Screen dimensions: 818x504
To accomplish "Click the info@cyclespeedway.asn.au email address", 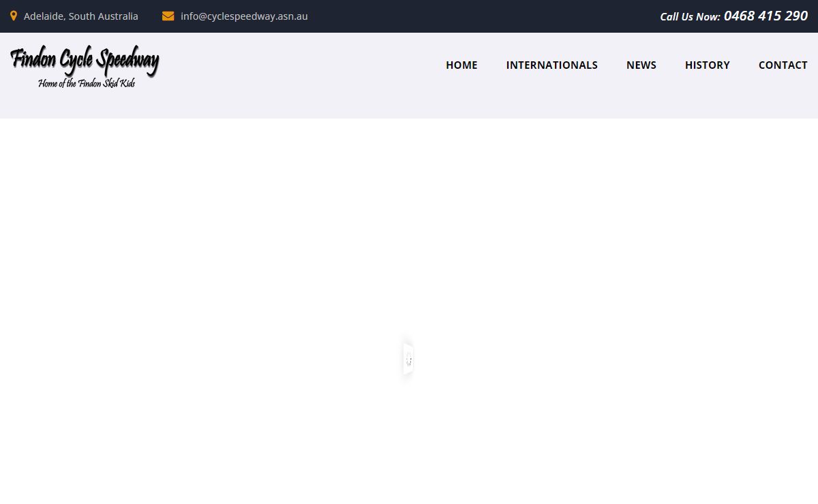I will 244,16.
